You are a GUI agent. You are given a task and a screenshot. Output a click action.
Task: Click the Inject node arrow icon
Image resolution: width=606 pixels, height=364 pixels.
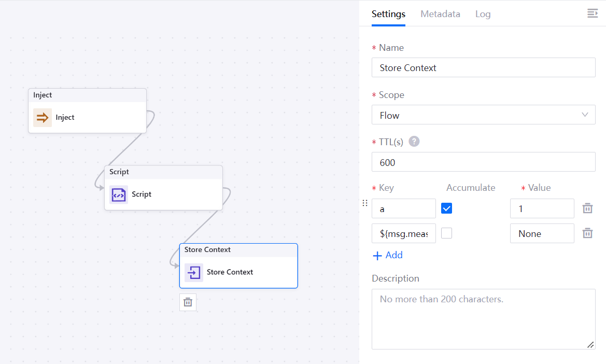click(x=43, y=118)
